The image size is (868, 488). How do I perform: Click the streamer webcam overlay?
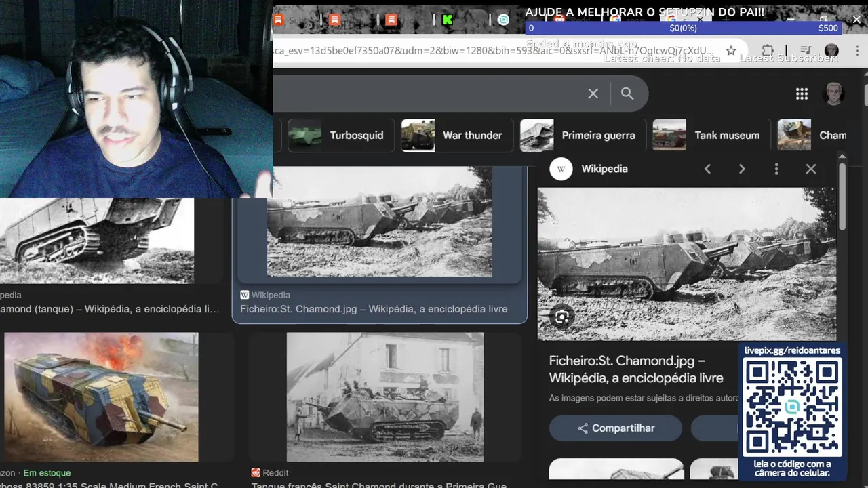(136, 99)
